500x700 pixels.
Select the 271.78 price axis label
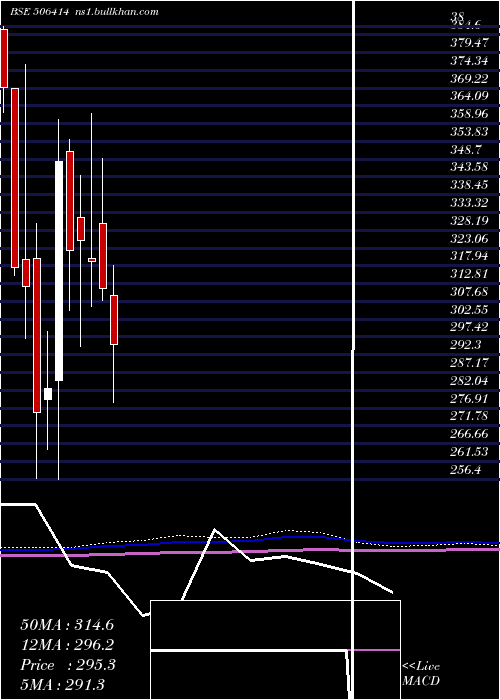coord(469,417)
